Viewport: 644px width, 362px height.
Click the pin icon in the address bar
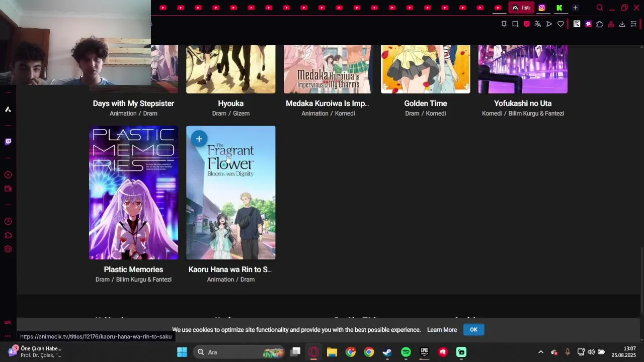[x=504, y=24]
